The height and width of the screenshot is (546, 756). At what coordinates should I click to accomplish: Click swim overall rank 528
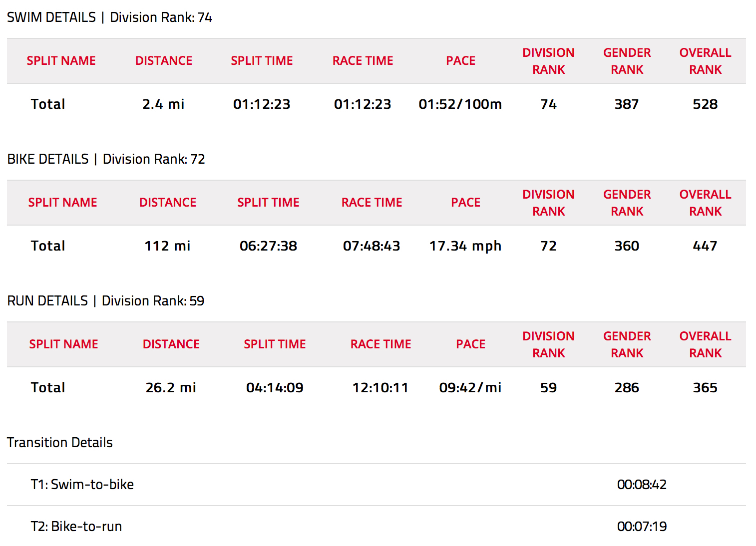(x=705, y=104)
